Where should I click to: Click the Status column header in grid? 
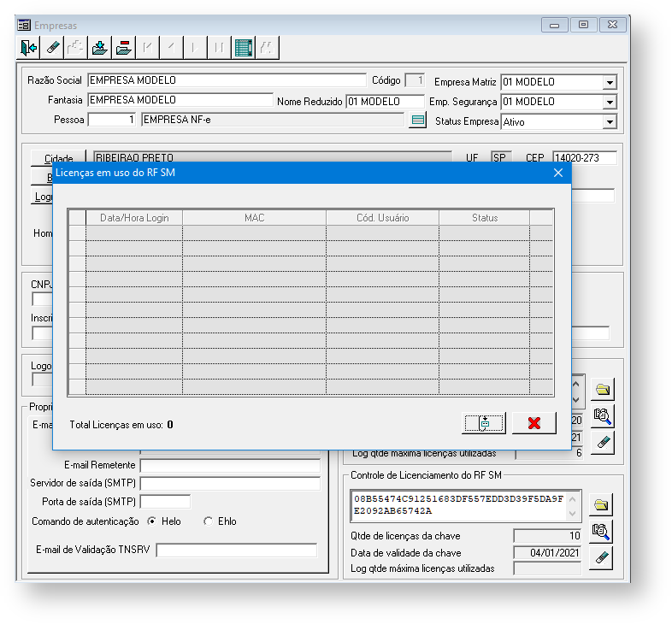coord(484,218)
